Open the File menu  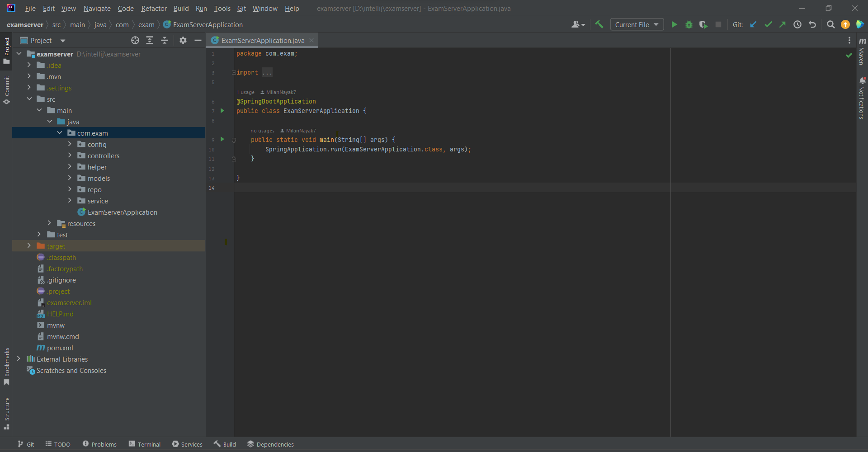[x=30, y=8]
